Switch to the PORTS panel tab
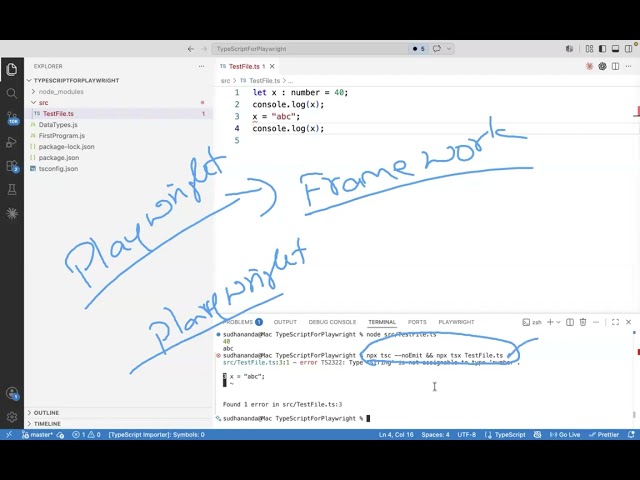640x480 pixels. (417, 322)
